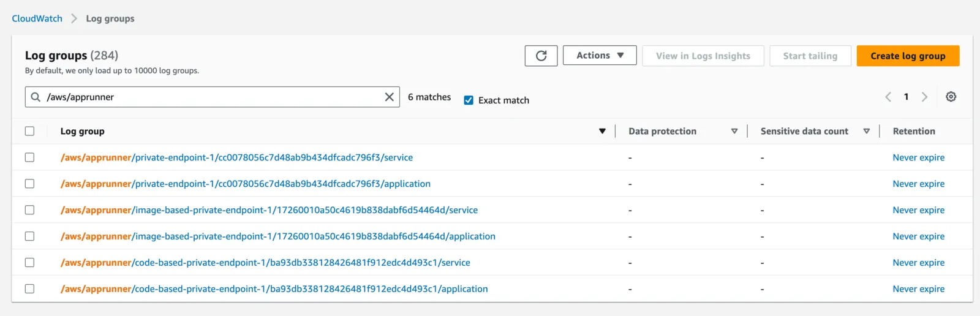Check private-endpoint-1 service log group
Image resolution: width=980 pixels, height=316 pixels.
[x=29, y=157]
